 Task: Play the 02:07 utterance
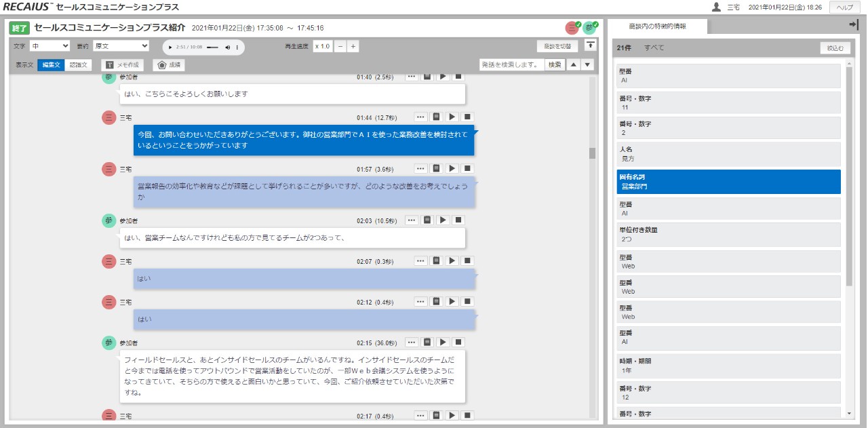[x=452, y=260]
